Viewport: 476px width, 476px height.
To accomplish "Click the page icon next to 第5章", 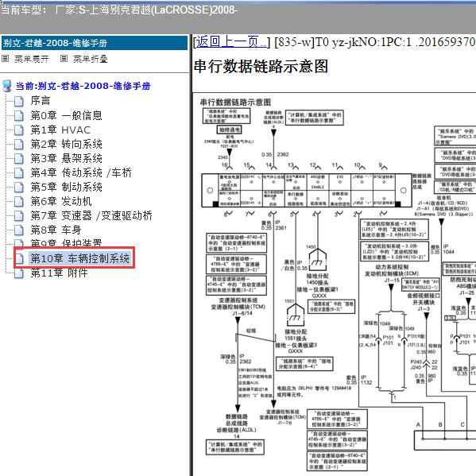I will click(19, 188).
